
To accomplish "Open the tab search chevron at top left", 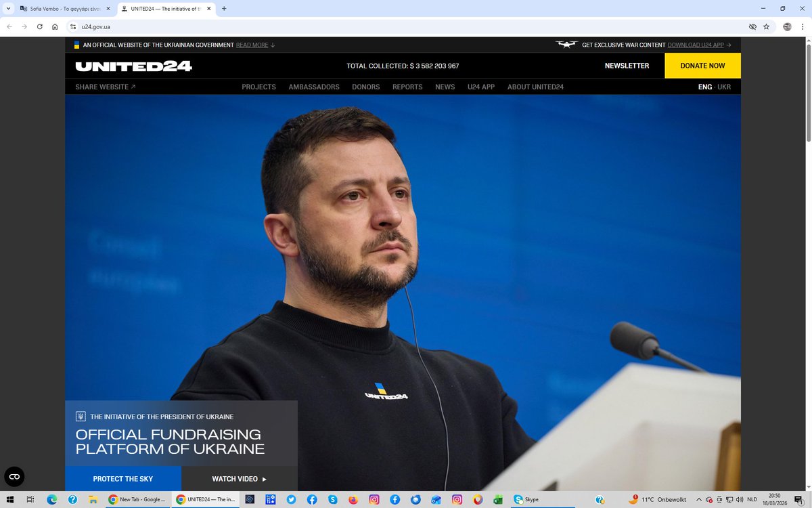I will [x=9, y=9].
